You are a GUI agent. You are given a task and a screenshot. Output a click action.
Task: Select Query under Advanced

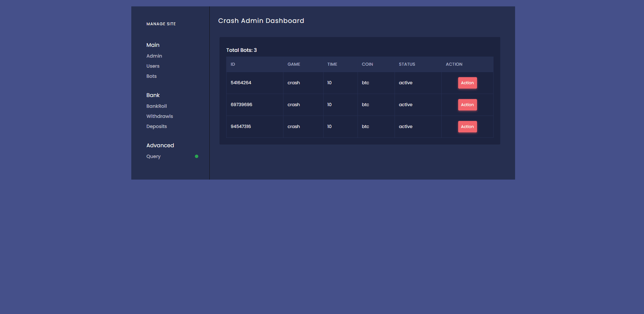pyautogui.click(x=154, y=156)
